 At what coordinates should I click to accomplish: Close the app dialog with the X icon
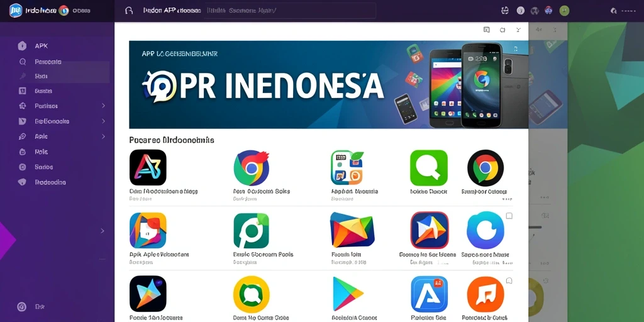518,30
